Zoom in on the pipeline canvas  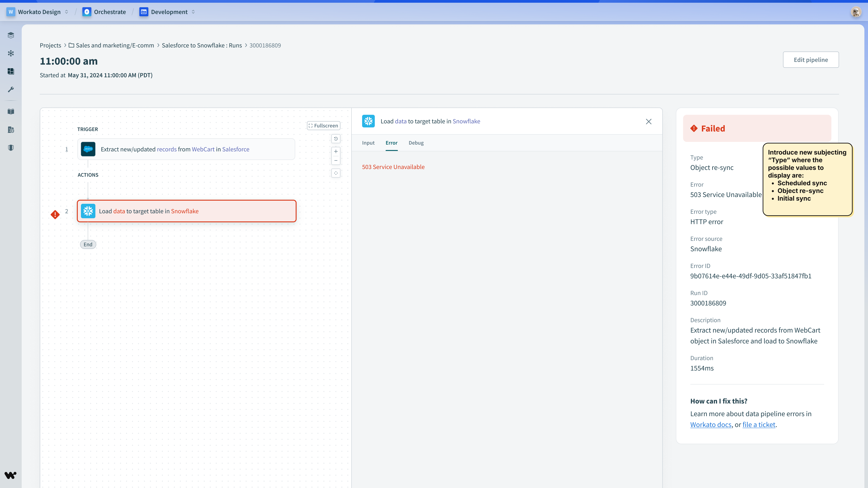pyautogui.click(x=336, y=152)
